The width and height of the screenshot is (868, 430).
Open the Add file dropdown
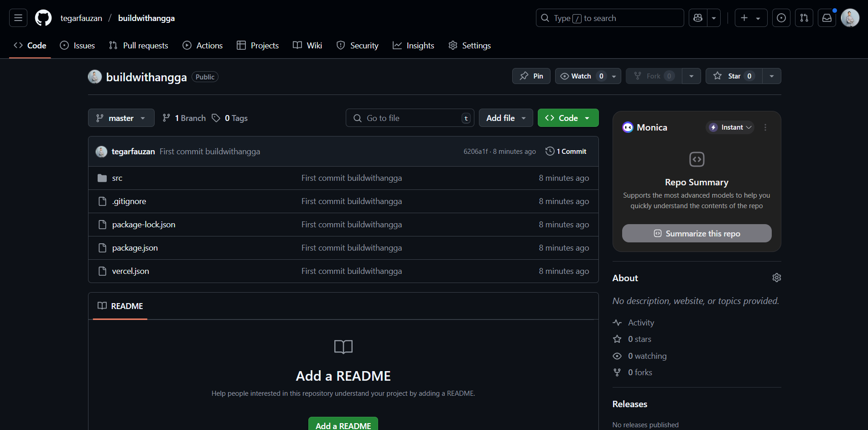506,118
